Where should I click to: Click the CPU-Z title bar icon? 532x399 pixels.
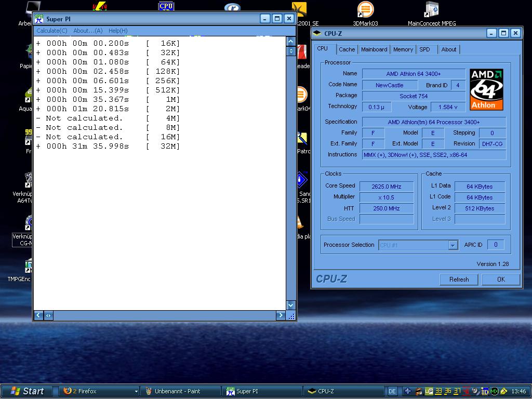click(317, 33)
